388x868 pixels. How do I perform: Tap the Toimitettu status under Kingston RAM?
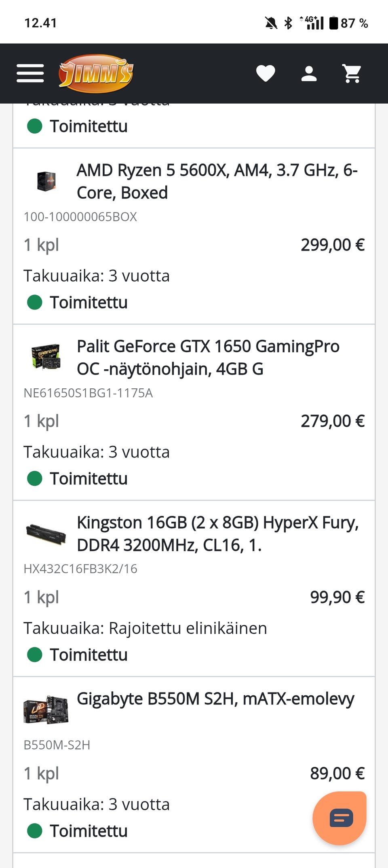[89, 654]
